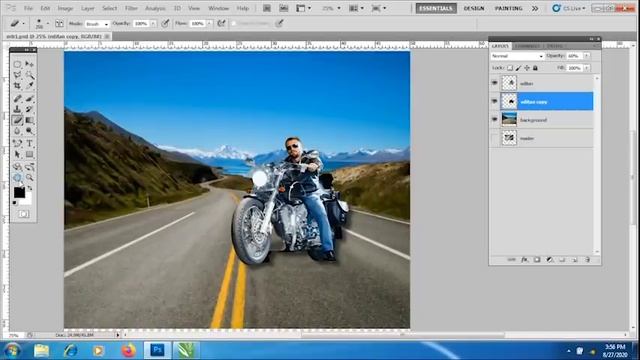Image resolution: width=640 pixels, height=360 pixels.
Task: Open the layer Fill slider arrow
Action: coord(587,68)
